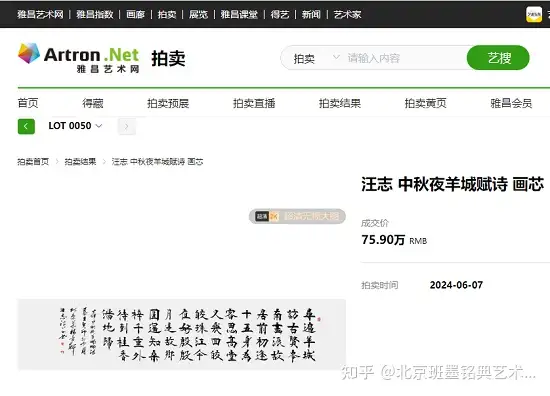Open 艺术家 in top bar

(x=347, y=14)
